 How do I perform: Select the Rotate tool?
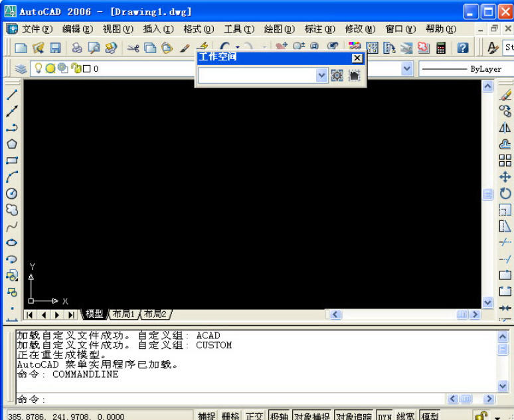point(505,194)
